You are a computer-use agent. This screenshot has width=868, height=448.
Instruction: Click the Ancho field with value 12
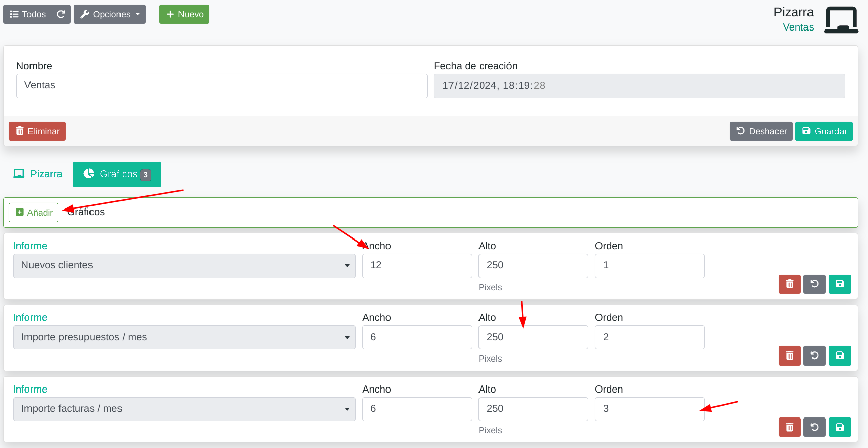click(x=417, y=266)
